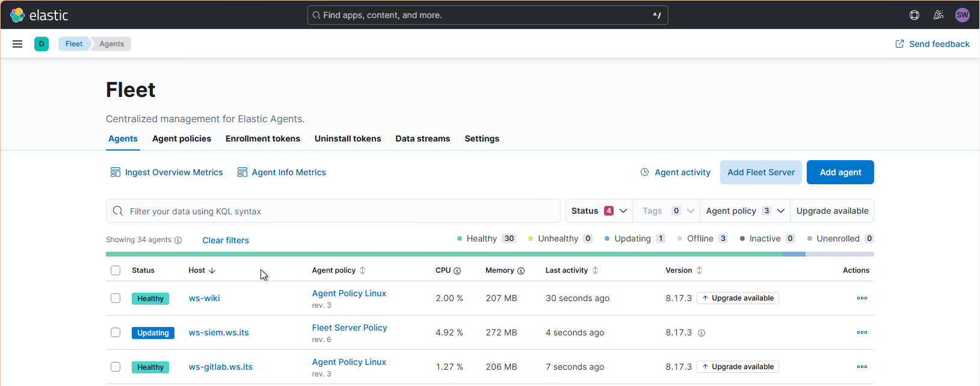The width and height of the screenshot is (980, 386).
Task: Open the Data streams tab
Action: pyautogui.click(x=423, y=139)
